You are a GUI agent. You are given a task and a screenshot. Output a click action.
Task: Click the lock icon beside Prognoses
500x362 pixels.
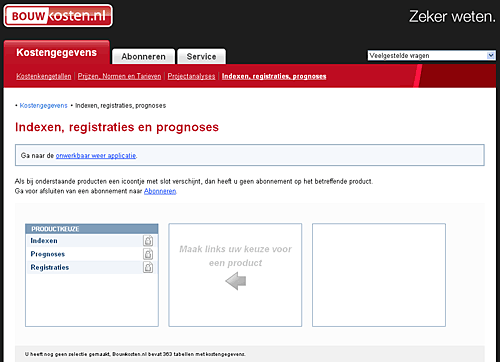[x=148, y=254]
